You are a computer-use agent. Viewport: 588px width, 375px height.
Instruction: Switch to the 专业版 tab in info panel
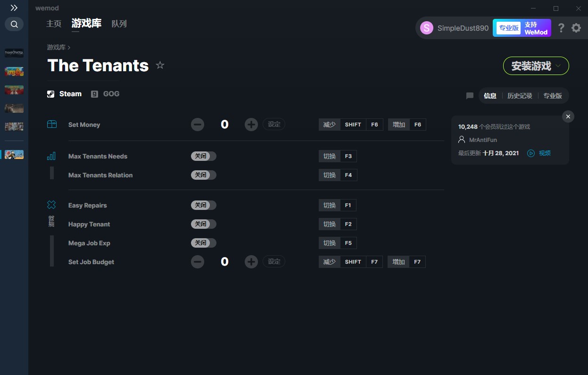553,96
